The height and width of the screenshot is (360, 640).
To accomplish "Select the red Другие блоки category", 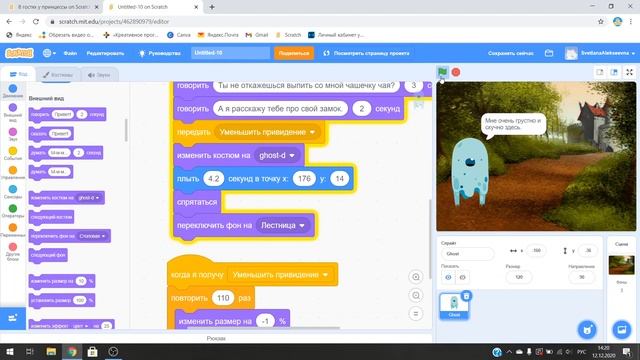I will tap(13, 251).
